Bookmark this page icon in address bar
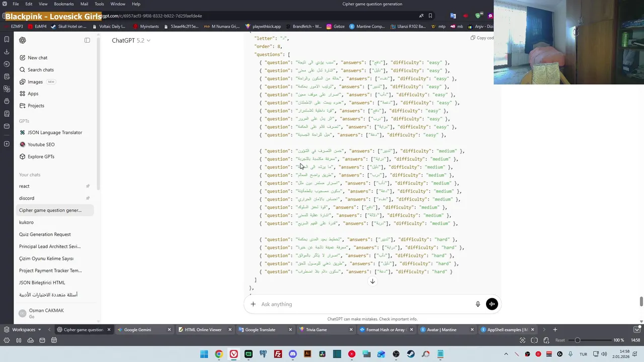The height and width of the screenshot is (362, 644). point(430,16)
